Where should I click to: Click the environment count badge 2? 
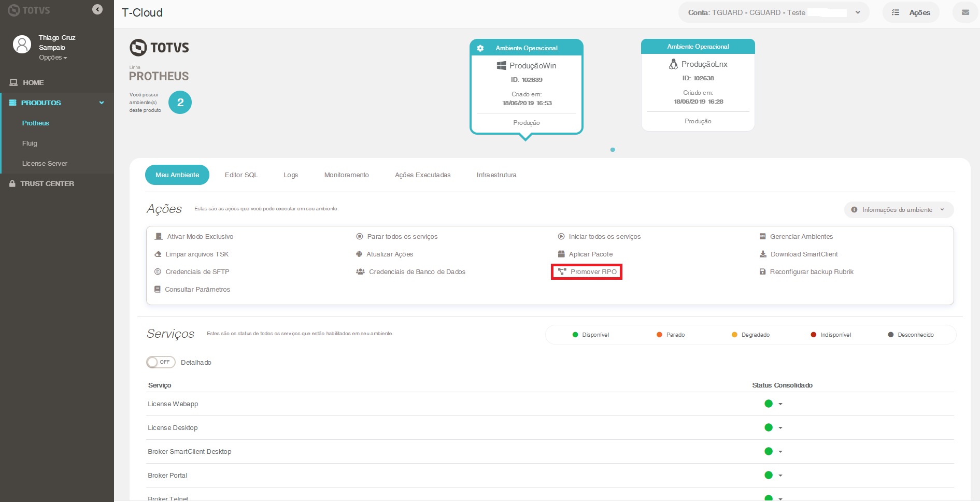click(180, 103)
